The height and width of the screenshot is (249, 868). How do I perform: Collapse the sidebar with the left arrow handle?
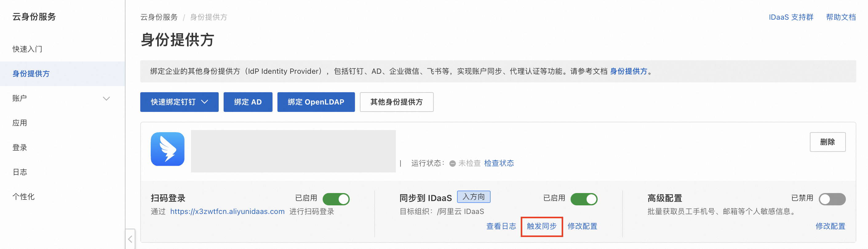[x=130, y=239]
